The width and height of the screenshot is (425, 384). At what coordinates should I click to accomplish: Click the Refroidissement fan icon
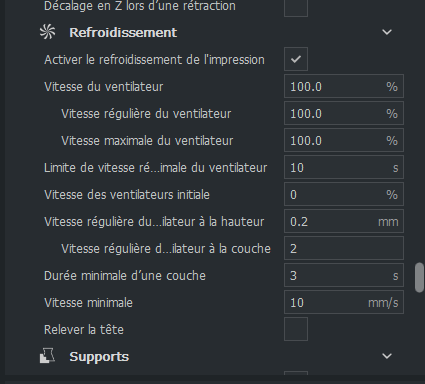pyautogui.click(x=48, y=32)
